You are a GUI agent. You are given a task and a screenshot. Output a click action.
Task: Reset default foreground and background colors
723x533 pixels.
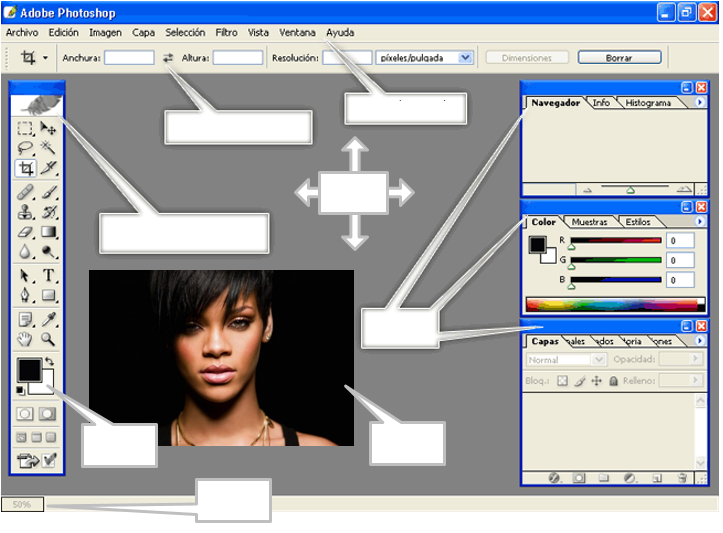20,391
